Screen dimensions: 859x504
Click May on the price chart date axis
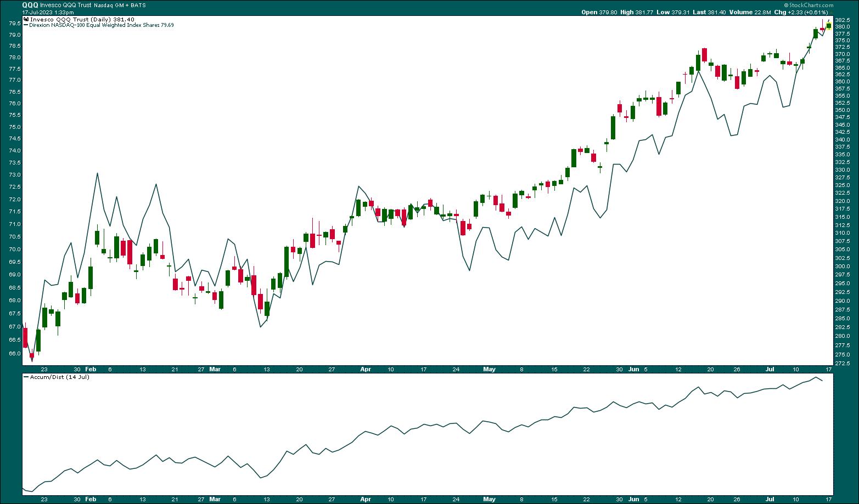(489, 370)
